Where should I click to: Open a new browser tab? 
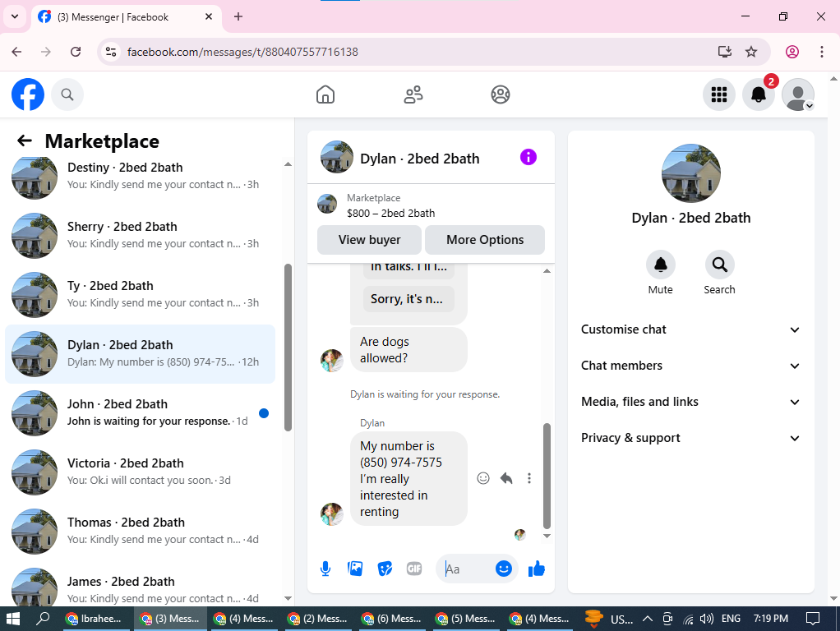(x=238, y=16)
